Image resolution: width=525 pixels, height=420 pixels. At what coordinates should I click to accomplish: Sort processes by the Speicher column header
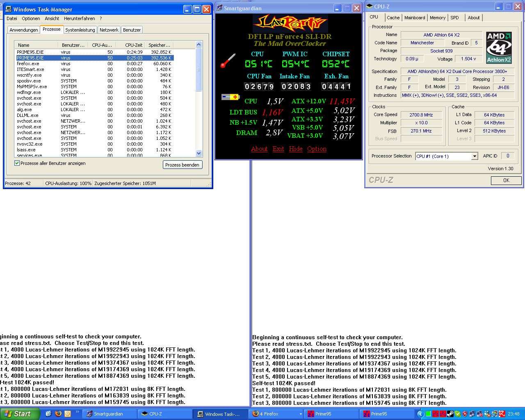click(159, 45)
